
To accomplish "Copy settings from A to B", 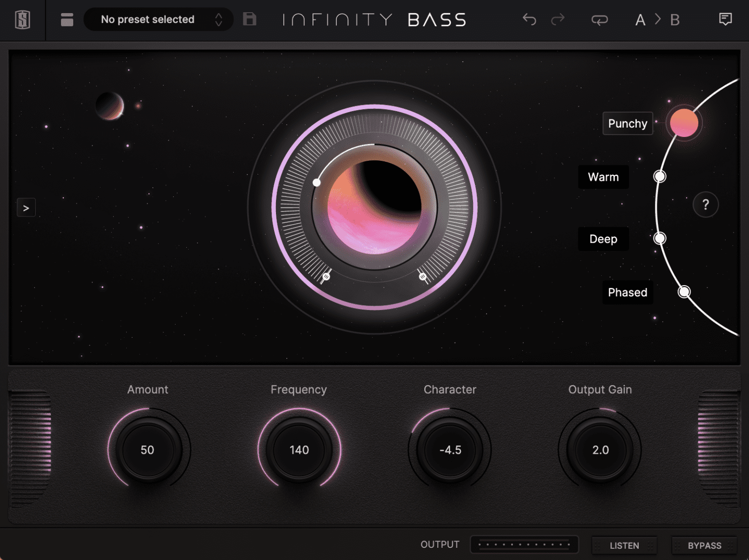I will click(657, 19).
